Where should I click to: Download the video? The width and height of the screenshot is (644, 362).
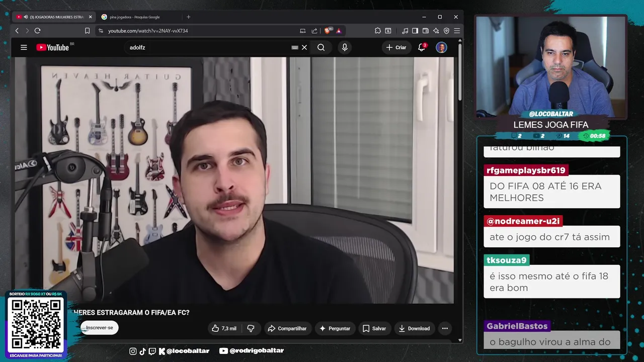[414, 328]
